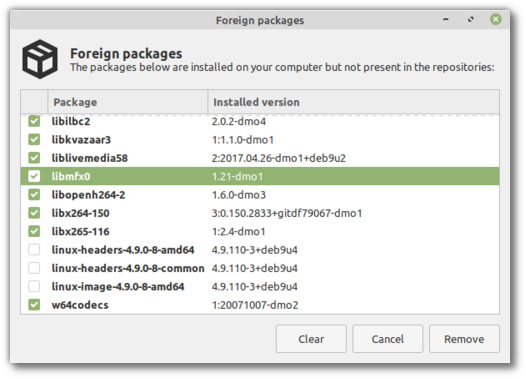The width and height of the screenshot is (526, 379).
Task: Toggle the liblivemedia58 checkbox
Action: [x=34, y=158]
